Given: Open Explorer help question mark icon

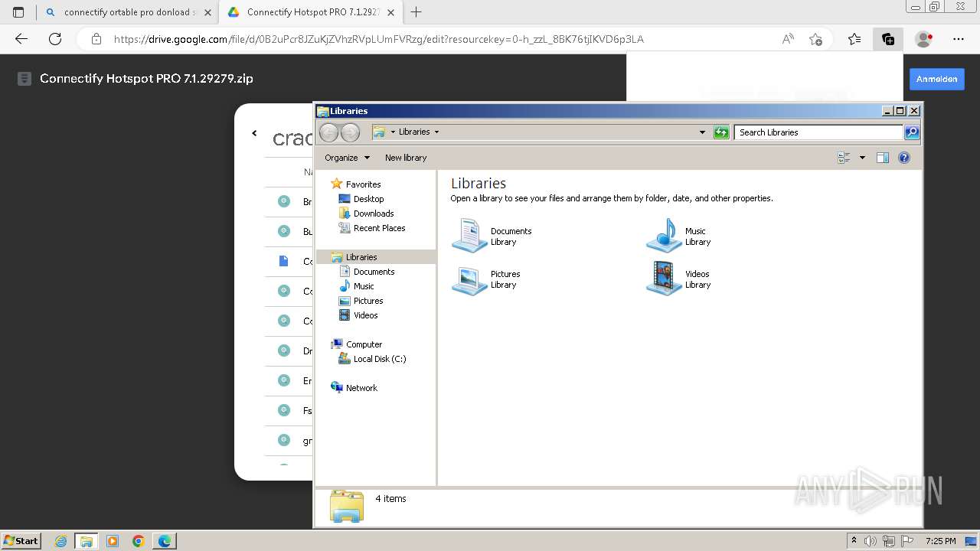Looking at the screenshot, I should click(904, 158).
